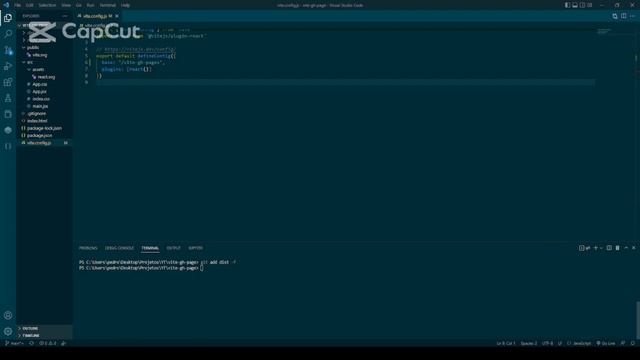Screen dimensions: 640x360
Task: Open the Accounts menu icon
Action: click(8, 315)
